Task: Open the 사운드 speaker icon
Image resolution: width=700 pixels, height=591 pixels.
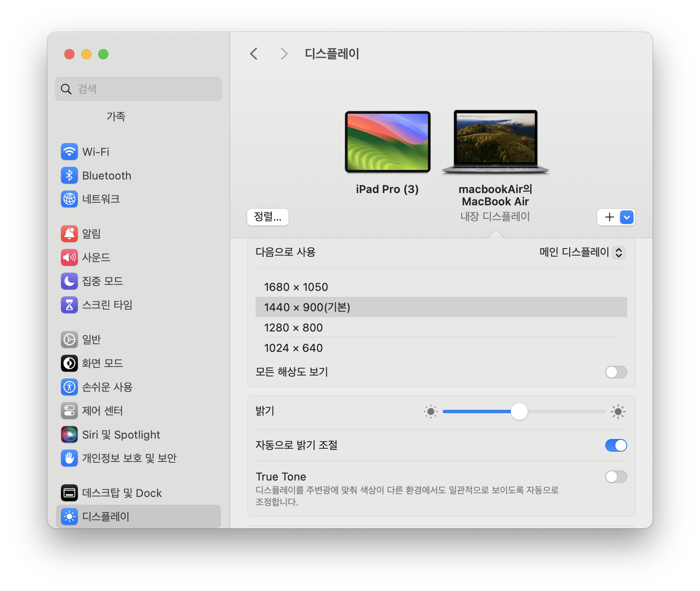Action: [x=69, y=257]
